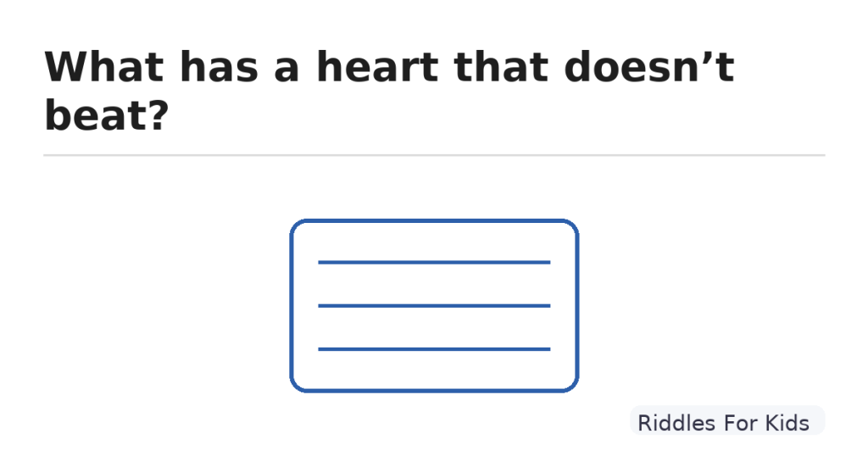Click the bottom line inside the card
The height and width of the screenshot is (456, 868).
point(434,348)
